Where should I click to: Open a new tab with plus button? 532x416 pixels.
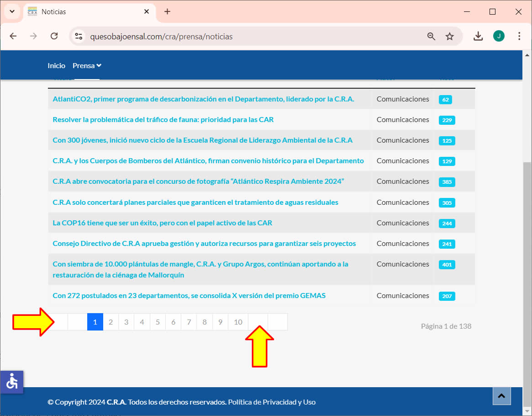167,12
